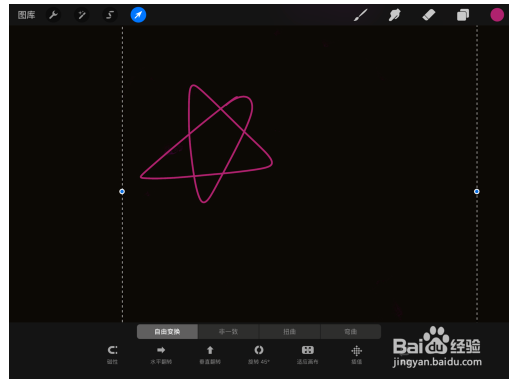Switch to the Uniform transform mode tab
The width and height of the screenshot is (517, 390).
click(x=228, y=332)
